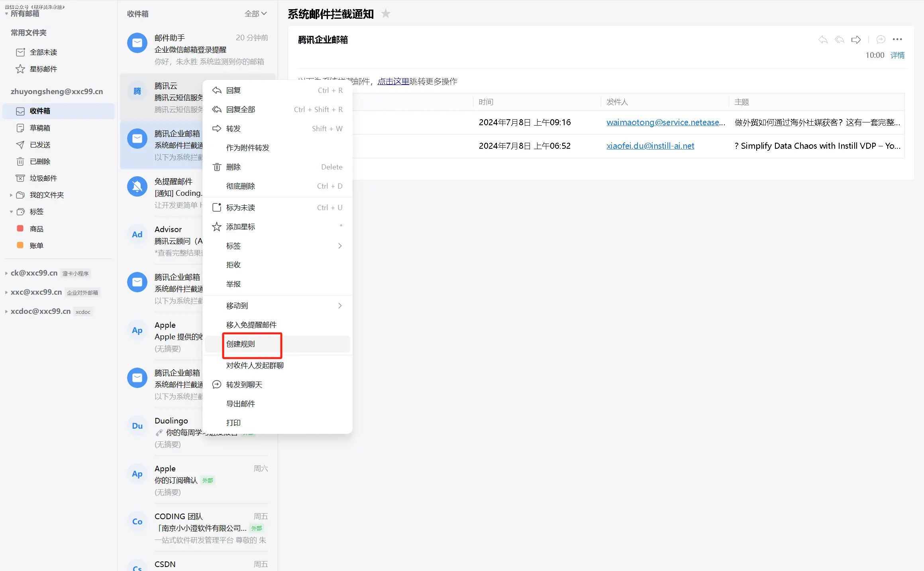Click the reply-all icon in mail header
924x571 pixels.
840,39
